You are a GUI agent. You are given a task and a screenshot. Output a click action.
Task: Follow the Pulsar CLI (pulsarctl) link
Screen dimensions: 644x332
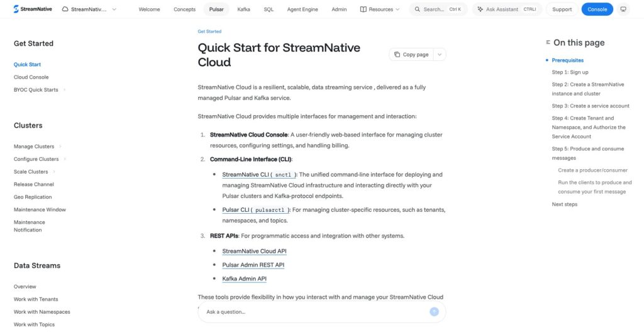coord(256,210)
